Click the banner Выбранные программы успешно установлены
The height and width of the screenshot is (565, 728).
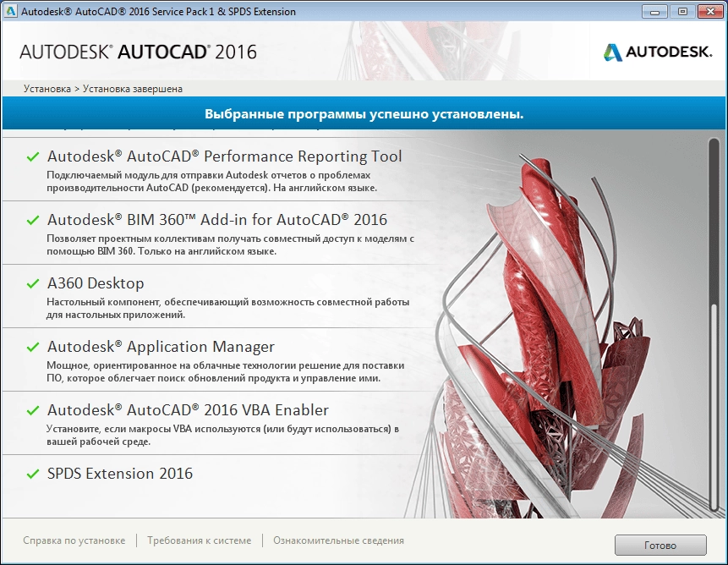coord(364,114)
